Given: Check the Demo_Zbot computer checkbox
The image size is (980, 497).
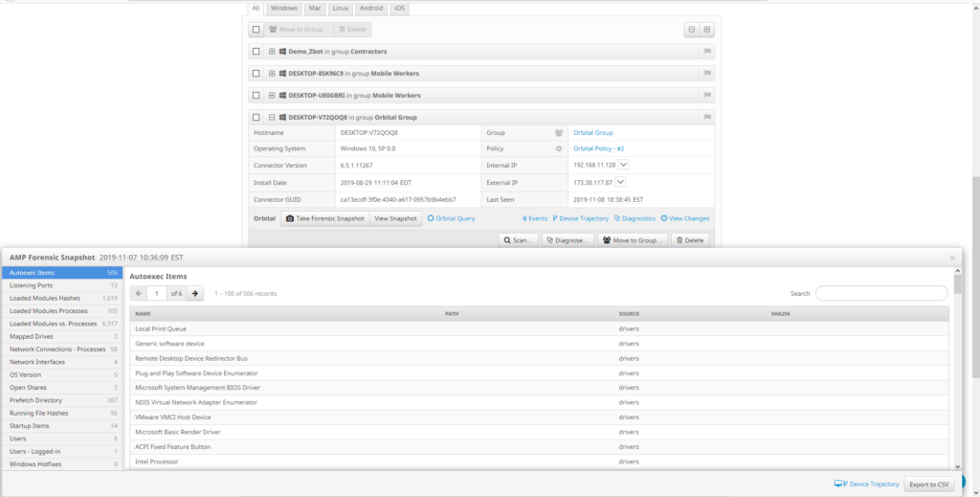Looking at the screenshot, I should click(x=256, y=52).
